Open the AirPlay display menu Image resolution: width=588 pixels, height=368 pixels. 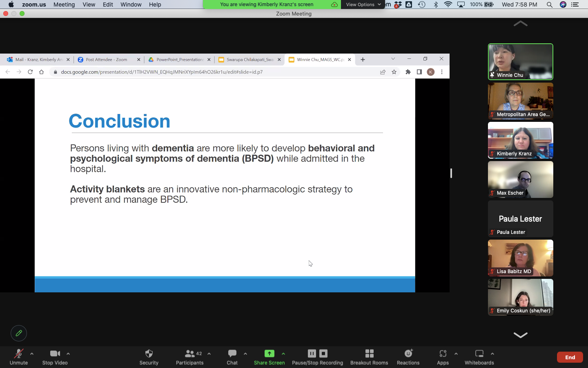461,4
